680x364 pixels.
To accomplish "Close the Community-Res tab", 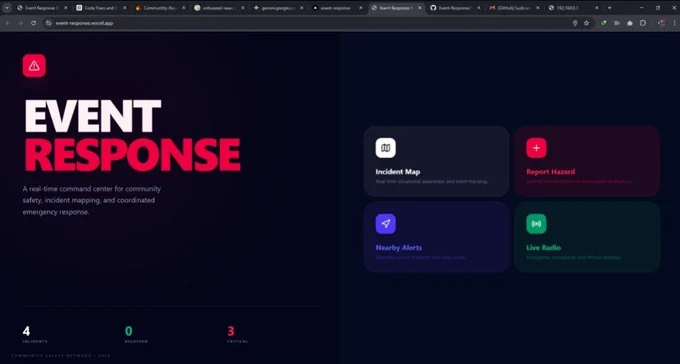I will 183,8.
